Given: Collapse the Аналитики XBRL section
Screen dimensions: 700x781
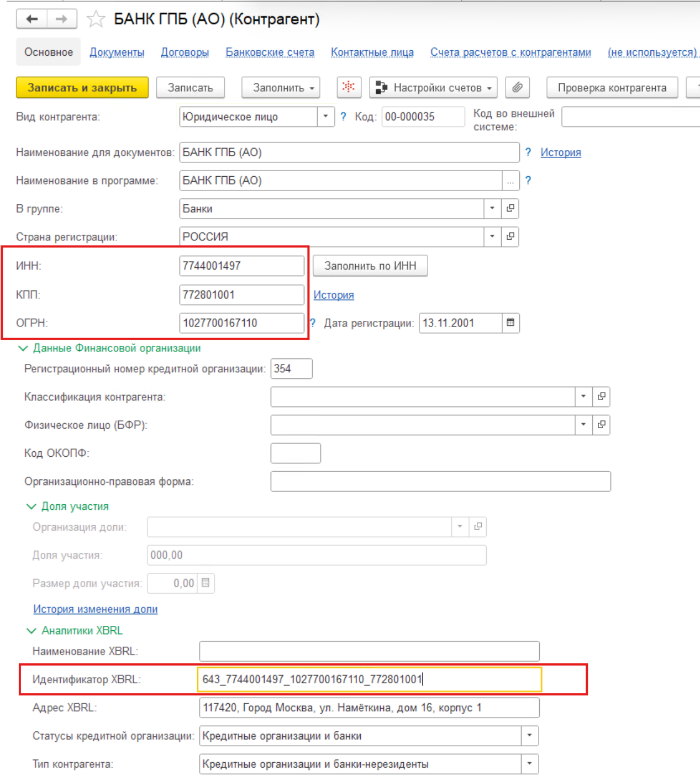Looking at the screenshot, I should [x=31, y=631].
